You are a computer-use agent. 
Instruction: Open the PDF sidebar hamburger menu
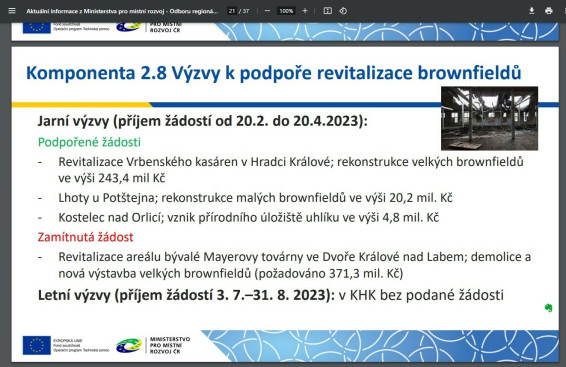click(12, 11)
